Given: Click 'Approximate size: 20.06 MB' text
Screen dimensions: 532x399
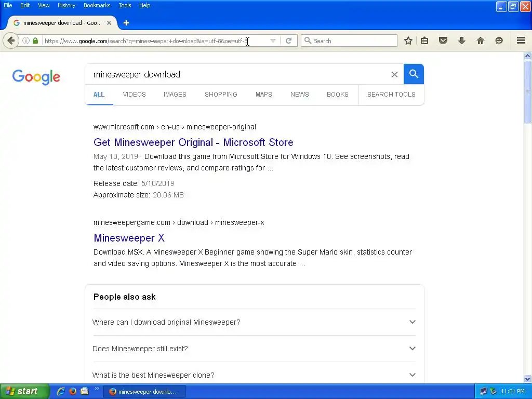Looking at the screenshot, I should coord(138,195).
